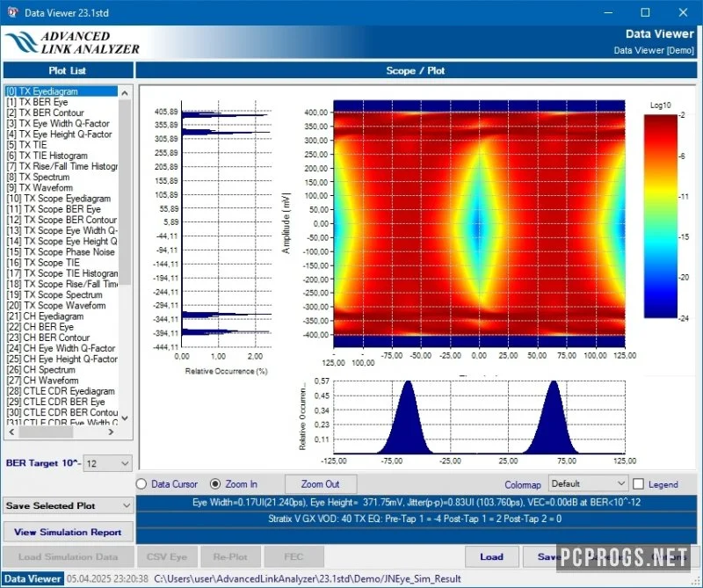Click the plot list scroll down arrow
The height and width of the screenshot is (588, 703).
(125, 418)
